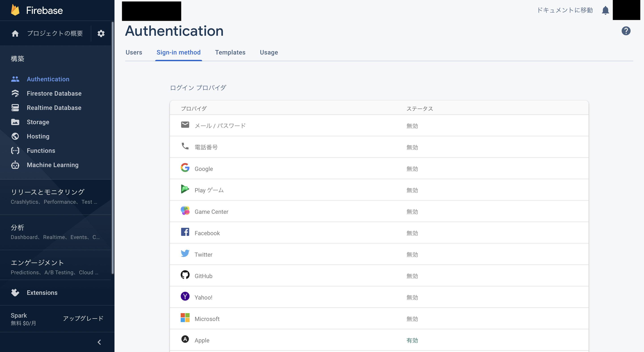This screenshot has width=644, height=352.
Task: Collapse the sidebar with the chevron
Action: point(99,342)
